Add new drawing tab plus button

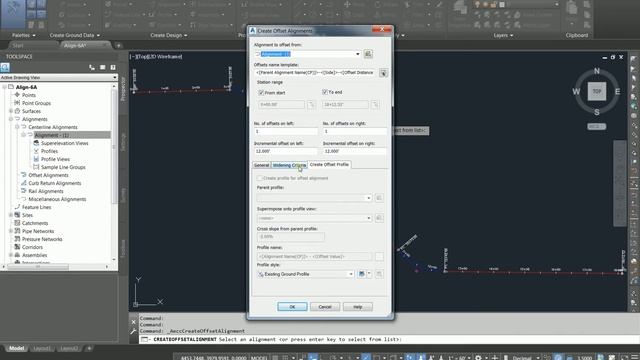point(118,45)
